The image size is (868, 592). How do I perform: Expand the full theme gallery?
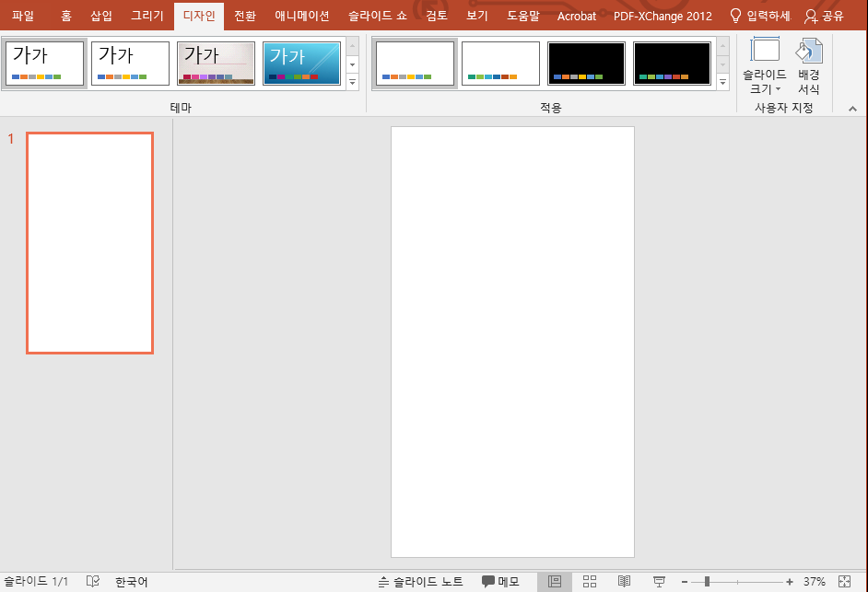352,82
